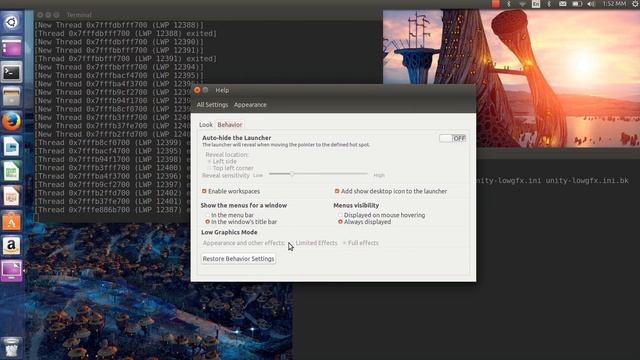Minimize the settings dialog with the grey button
640x360 pixels.
pyautogui.click(x=206, y=90)
